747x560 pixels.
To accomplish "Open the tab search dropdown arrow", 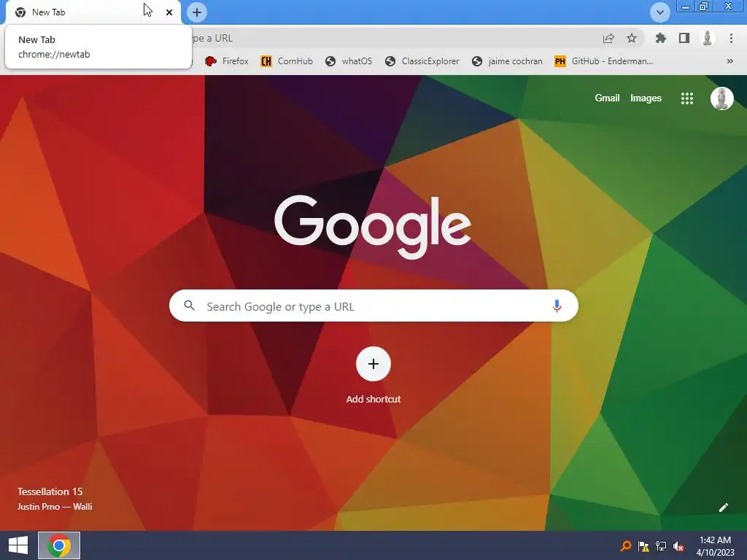I will 659,12.
